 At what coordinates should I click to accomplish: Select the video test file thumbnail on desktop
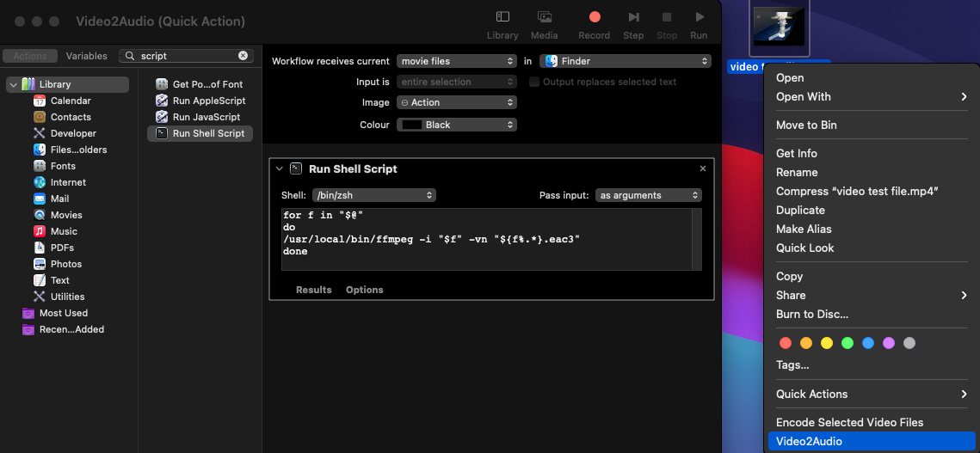(778, 27)
